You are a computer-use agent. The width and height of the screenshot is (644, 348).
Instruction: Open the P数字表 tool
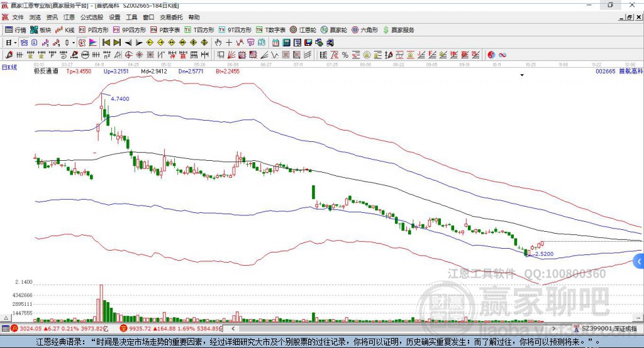(165, 30)
